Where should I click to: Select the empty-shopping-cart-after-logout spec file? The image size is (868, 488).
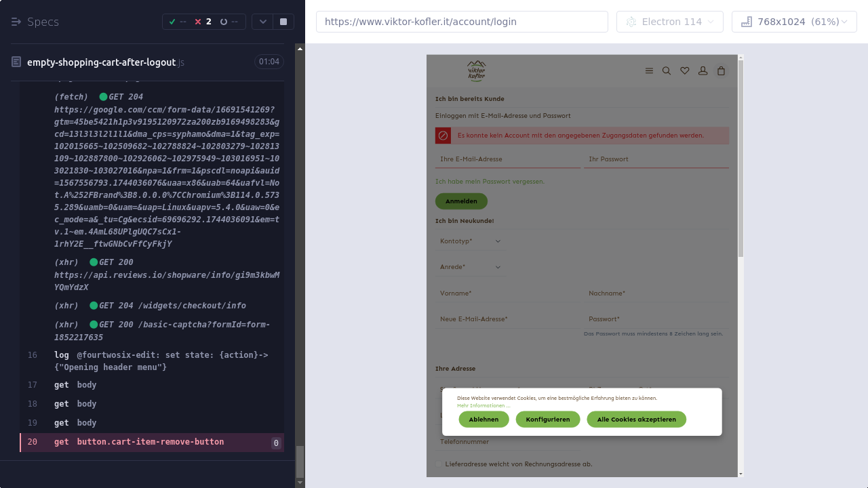pyautogui.click(x=101, y=62)
